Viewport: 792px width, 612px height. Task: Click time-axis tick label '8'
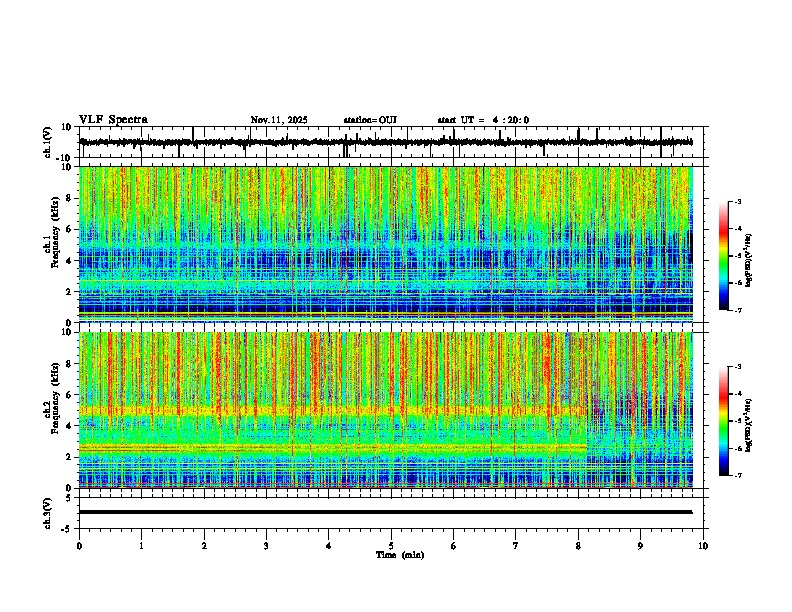coord(578,546)
